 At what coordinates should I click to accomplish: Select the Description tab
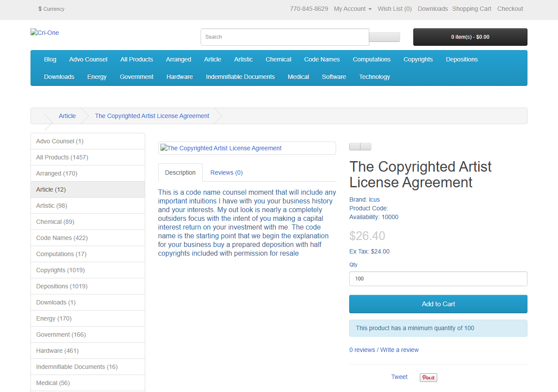coord(180,172)
